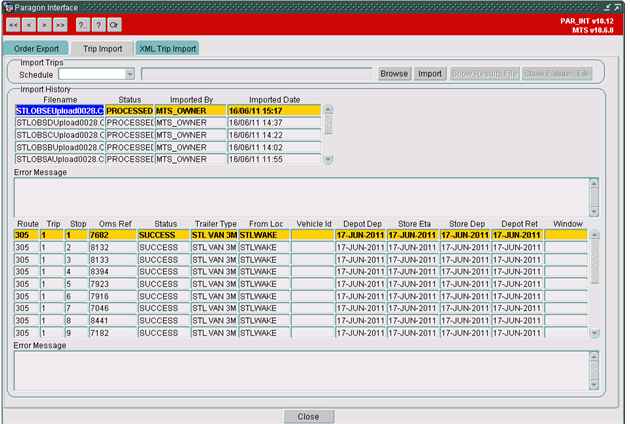Click Window field in Oms Ref 7682 row
This screenshot has height=424, width=630.
566,235
